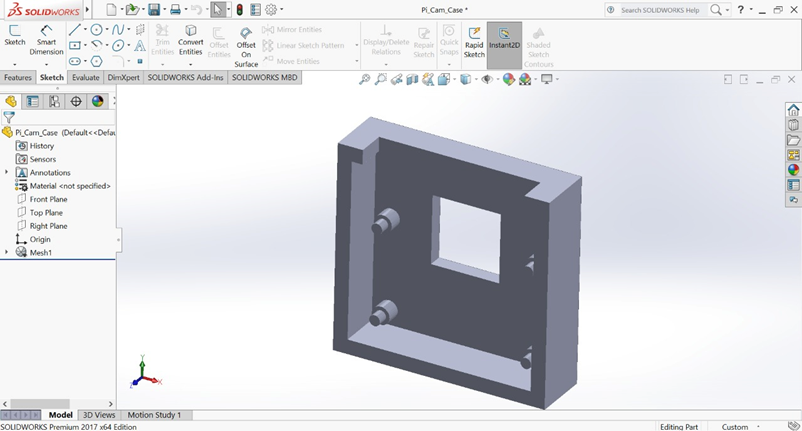Expand the SOLIDWORKS menu arrow
The width and height of the screenshot is (802, 431).
coord(87,9)
